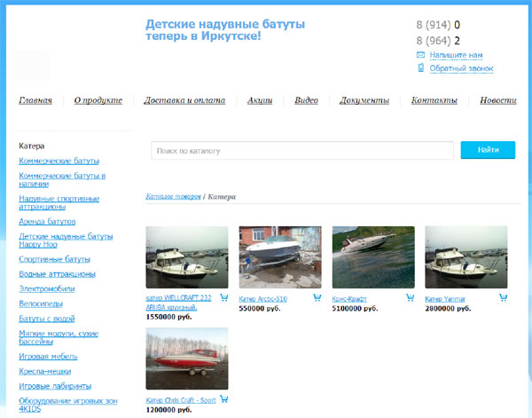Screen dimensions: 532x418
Task: Click cart icon next to Катер Arcbc-510
Action: click(317, 298)
